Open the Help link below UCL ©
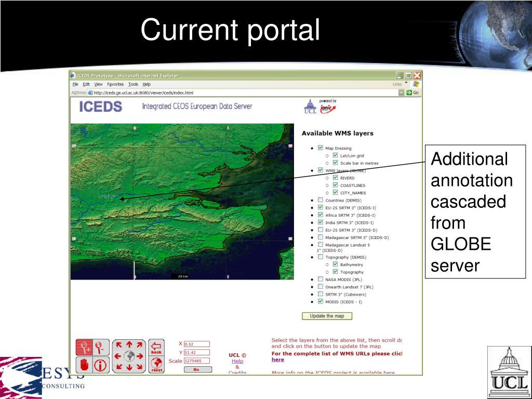Image resolution: width=532 pixels, height=399 pixels. 237,362
